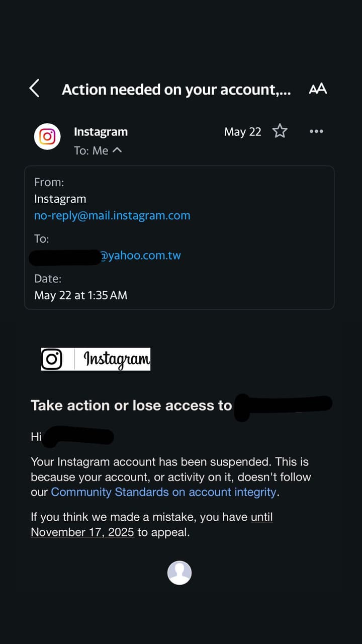Open Community Standards on account integrity link

coord(164,492)
